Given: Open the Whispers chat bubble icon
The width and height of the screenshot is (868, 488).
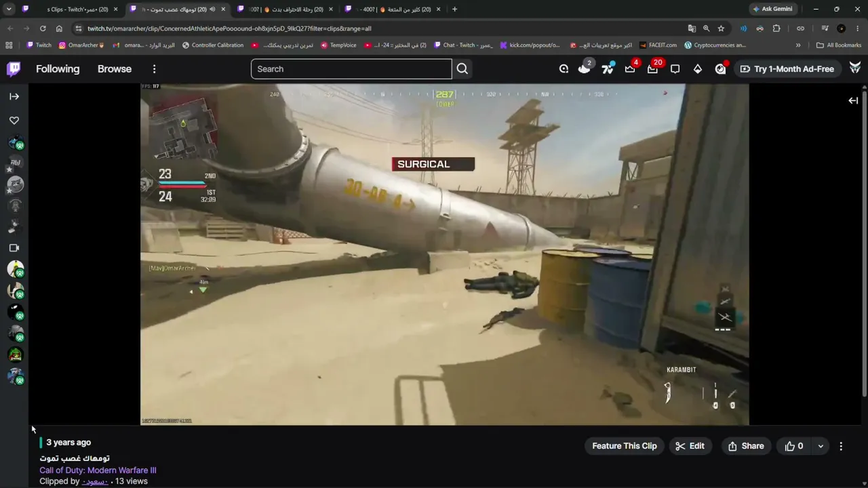Looking at the screenshot, I should [675, 68].
